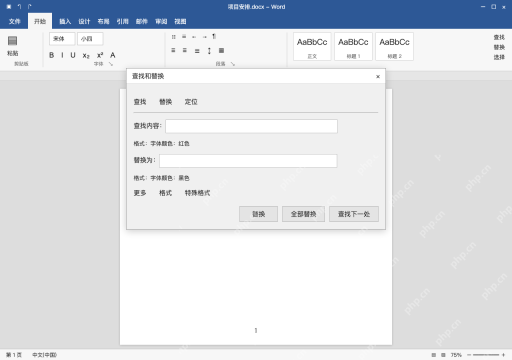Click the justify alignment icon

(x=197, y=51)
